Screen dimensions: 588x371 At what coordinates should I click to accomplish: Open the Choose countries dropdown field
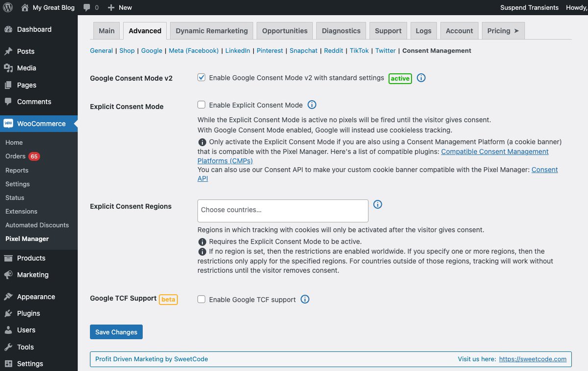pos(283,211)
